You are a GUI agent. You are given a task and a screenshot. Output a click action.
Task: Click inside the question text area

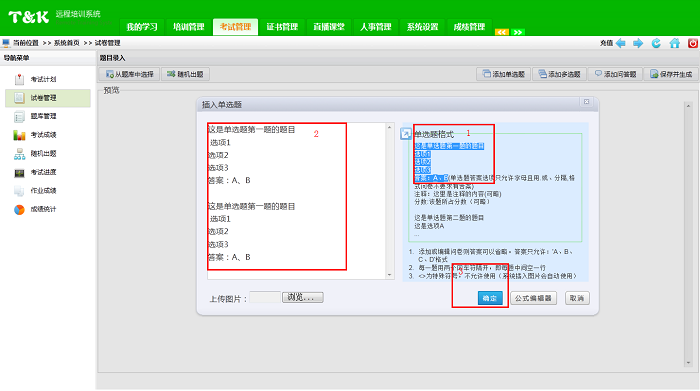(x=297, y=201)
